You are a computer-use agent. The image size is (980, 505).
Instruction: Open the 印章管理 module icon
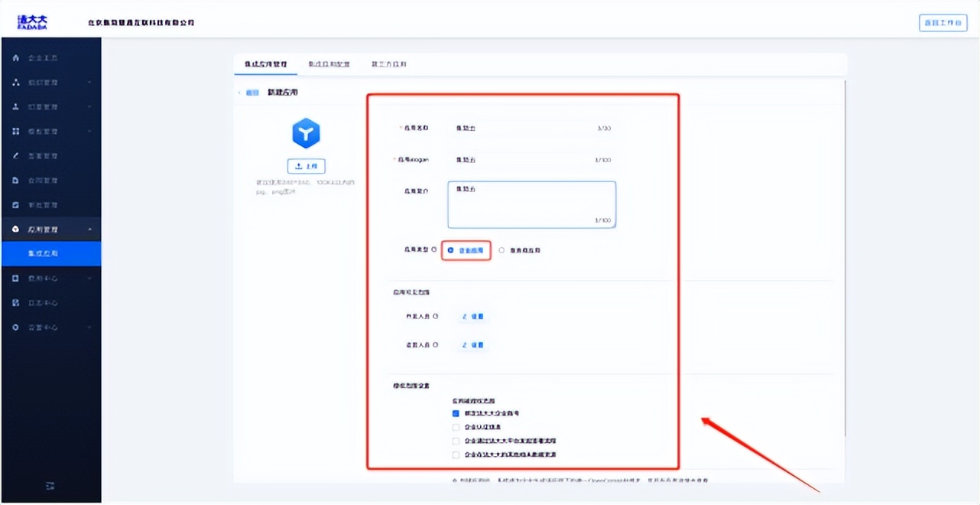[15, 106]
